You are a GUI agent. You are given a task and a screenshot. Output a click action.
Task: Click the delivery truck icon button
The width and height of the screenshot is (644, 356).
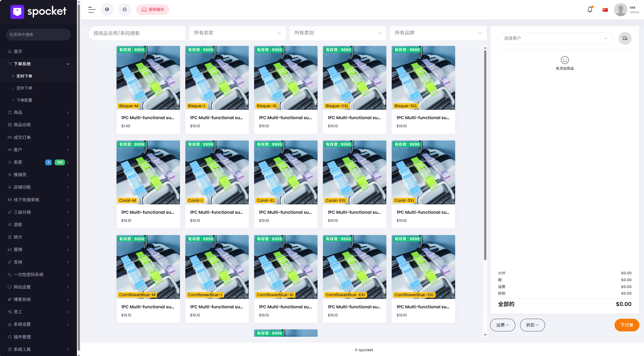[x=625, y=38]
